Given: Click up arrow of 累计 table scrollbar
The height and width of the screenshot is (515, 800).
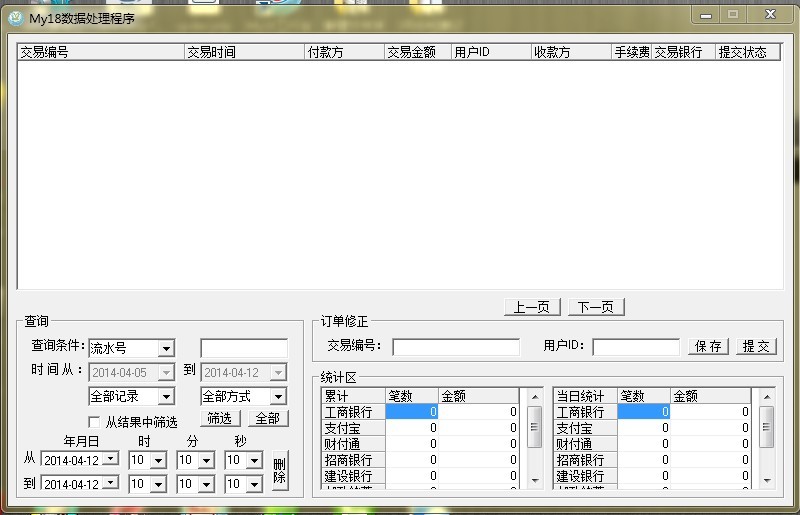Looking at the screenshot, I should pos(535,397).
